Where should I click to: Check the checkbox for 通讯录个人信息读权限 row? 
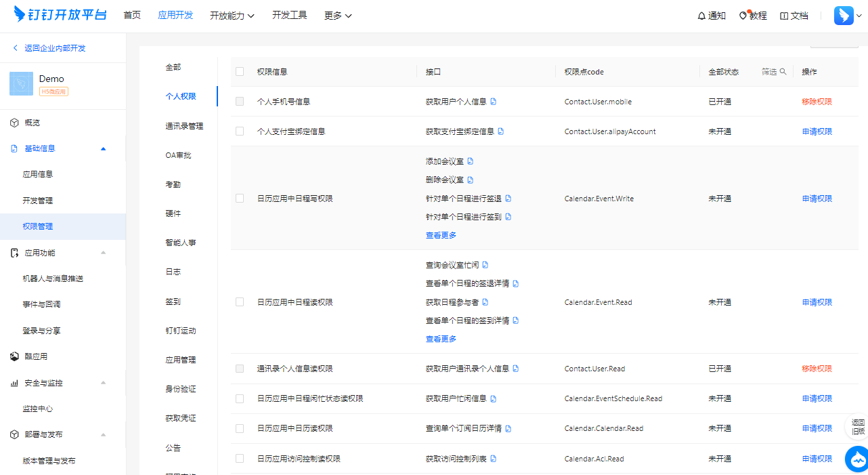(x=239, y=369)
